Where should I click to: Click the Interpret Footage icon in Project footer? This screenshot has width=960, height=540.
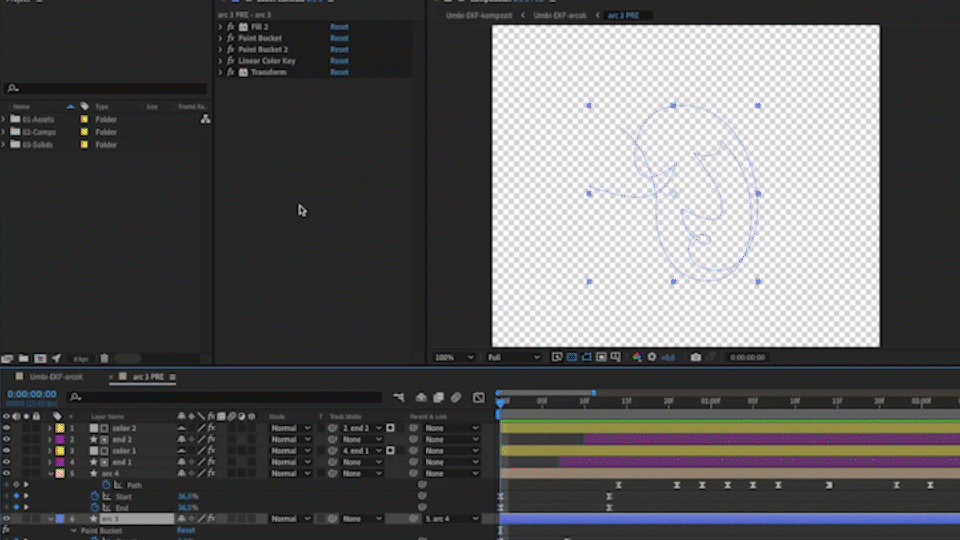click(7, 359)
